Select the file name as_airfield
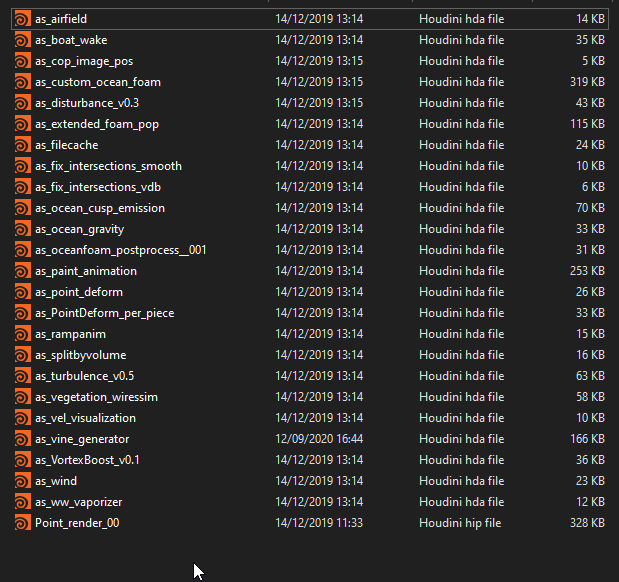Screen dimensions: 619x582 [x=61, y=19]
